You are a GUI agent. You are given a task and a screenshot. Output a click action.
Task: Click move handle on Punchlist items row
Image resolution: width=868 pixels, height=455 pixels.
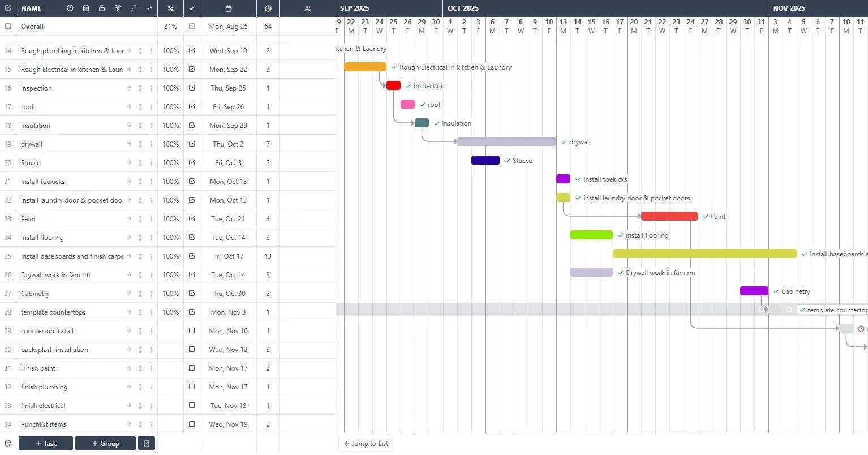140,424
